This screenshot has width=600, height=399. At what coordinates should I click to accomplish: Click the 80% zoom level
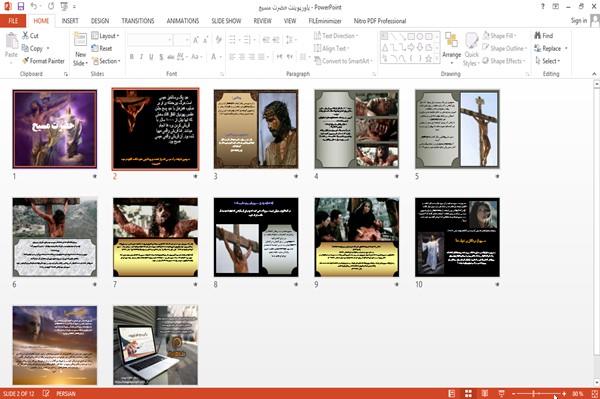(578, 394)
